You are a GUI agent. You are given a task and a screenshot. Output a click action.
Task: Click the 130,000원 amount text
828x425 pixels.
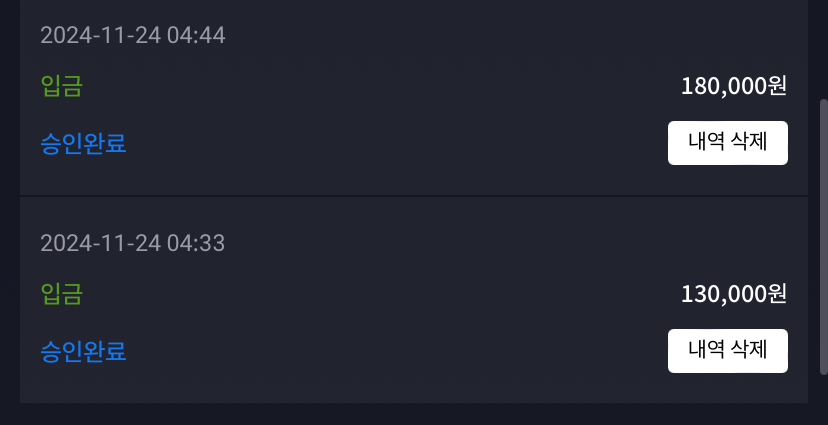[x=734, y=294]
